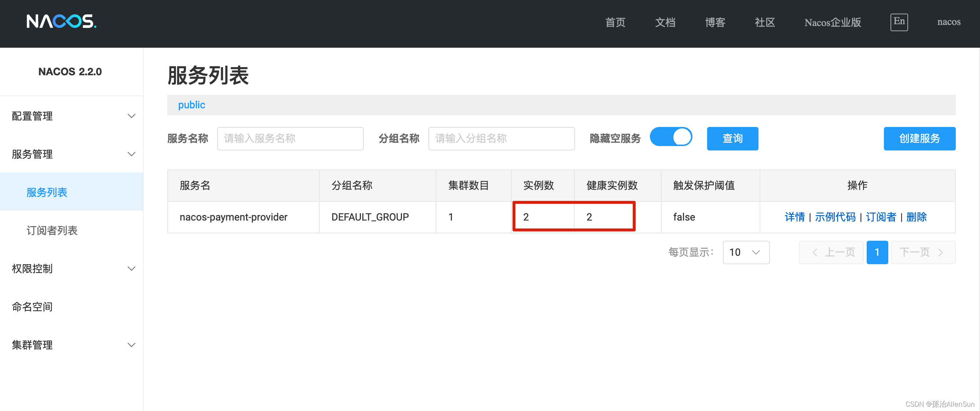This screenshot has width=980, height=411.
Task: Open 详情 for nacos-payment-provider
Action: pyautogui.click(x=794, y=217)
